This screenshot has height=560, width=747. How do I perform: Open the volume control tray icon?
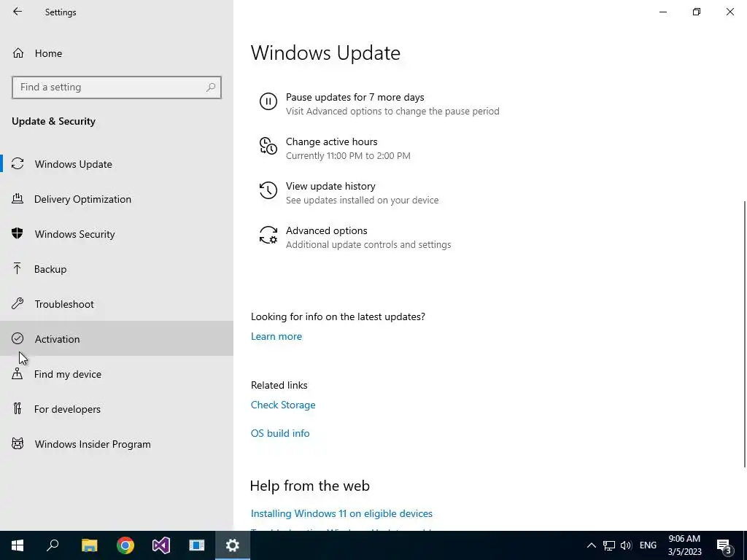coord(626,545)
